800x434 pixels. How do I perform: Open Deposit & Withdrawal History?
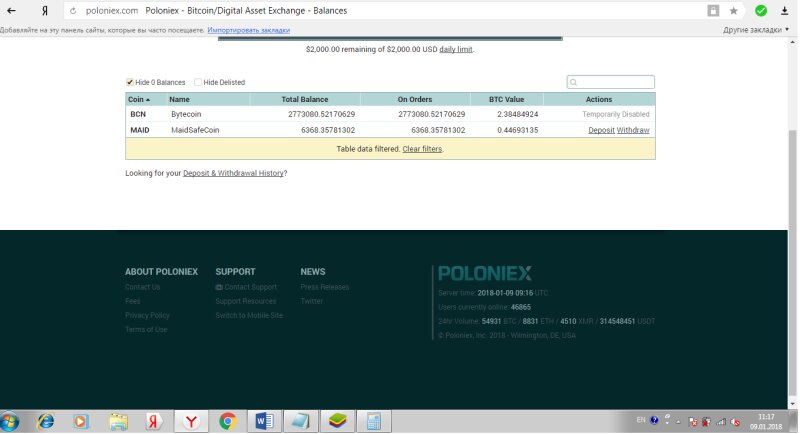click(233, 173)
